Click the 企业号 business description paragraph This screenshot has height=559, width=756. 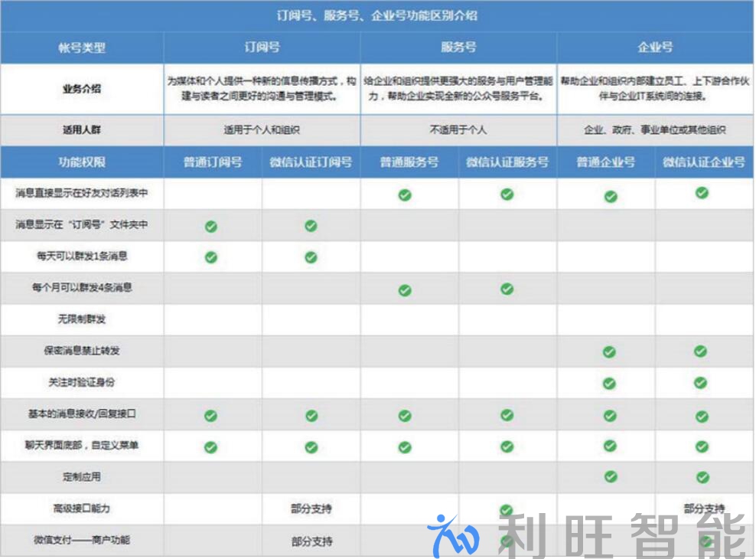pyautogui.click(x=655, y=88)
